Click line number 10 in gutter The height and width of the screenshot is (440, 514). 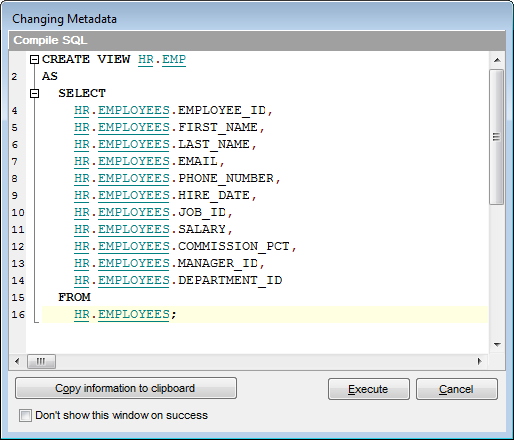tap(18, 213)
